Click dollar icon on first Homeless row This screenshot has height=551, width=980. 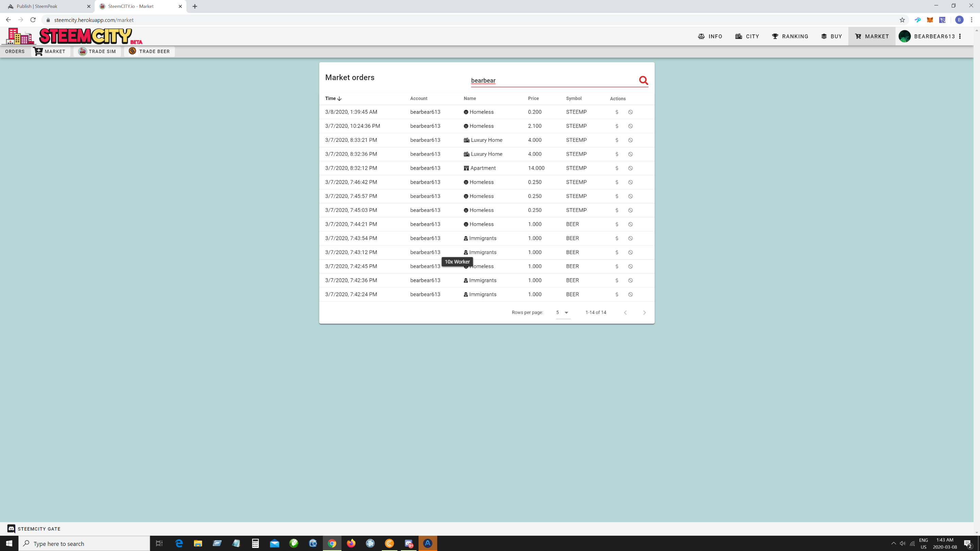pos(617,112)
